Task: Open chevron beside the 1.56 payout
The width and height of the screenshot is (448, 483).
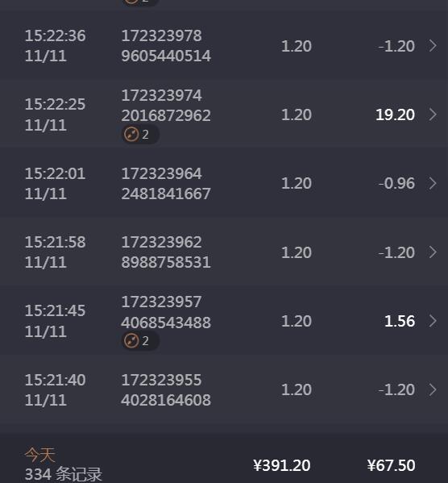Action: coord(433,321)
